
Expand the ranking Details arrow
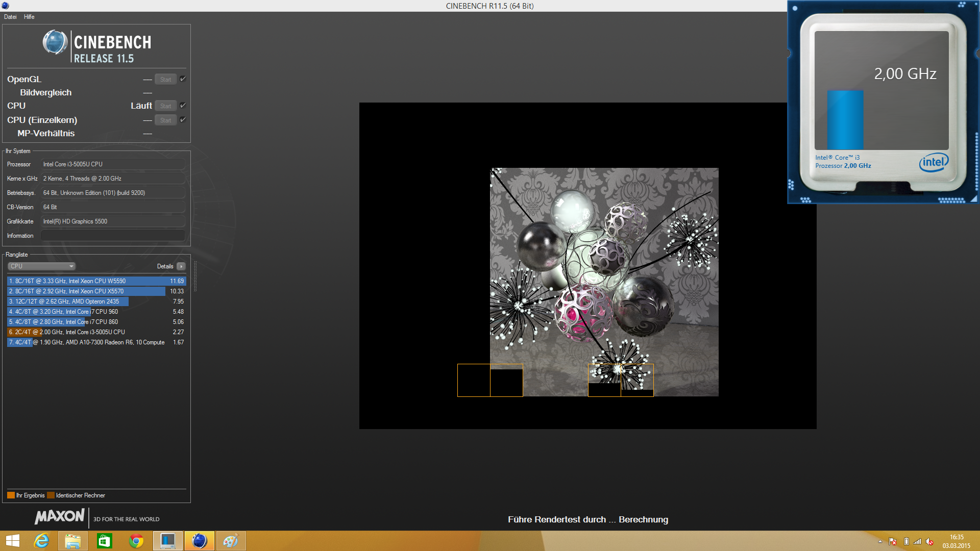point(181,266)
